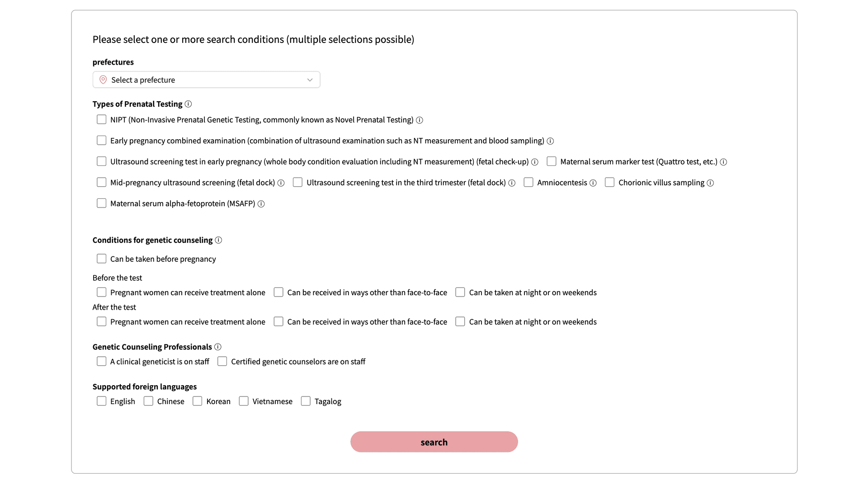Check Certified genetic counselors are on staff
Screen dimensions: 868x481
pos(222,361)
